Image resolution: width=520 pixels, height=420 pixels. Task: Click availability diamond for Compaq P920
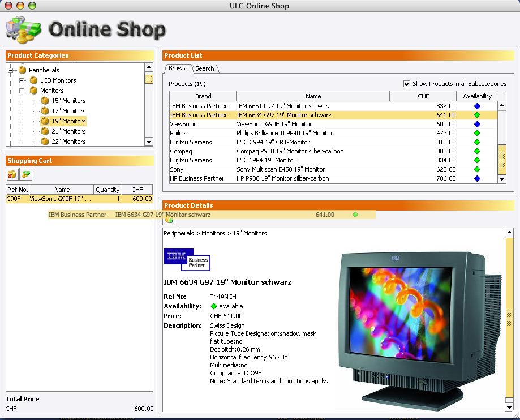tap(477, 151)
